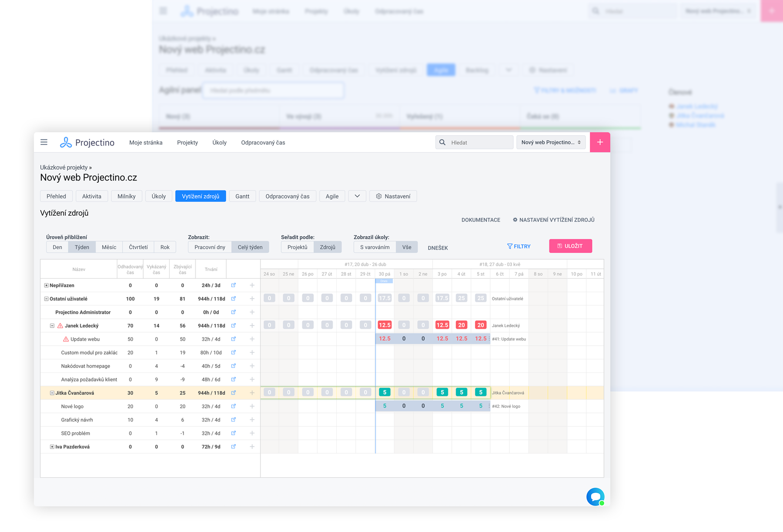Open external link icon for Projectino Administrator row
Image resolution: width=783 pixels, height=532 pixels.
click(x=234, y=312)
